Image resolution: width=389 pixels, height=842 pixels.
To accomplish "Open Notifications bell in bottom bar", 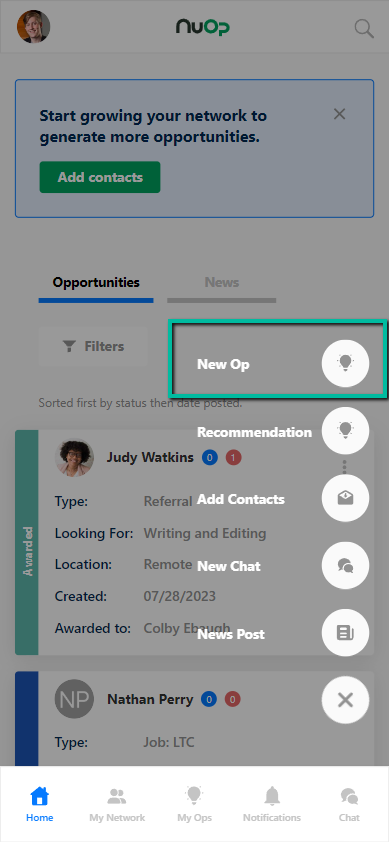I will pyautogui.click(x=272, y=804).
